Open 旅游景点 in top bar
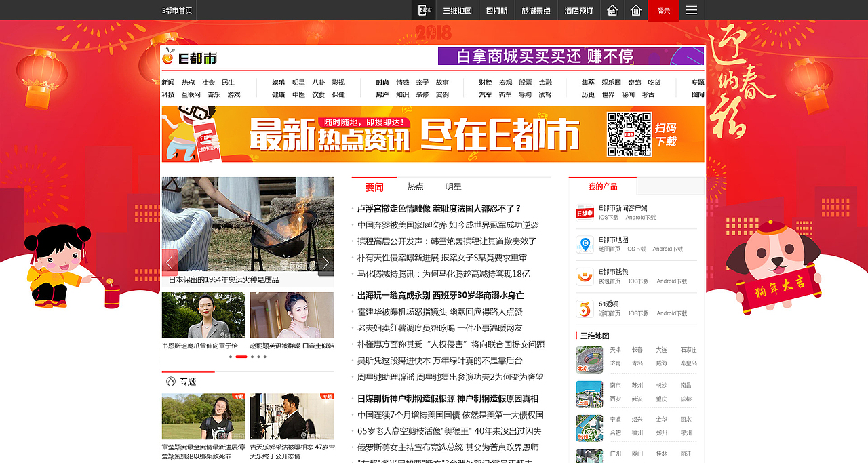Viewport: 868px width, 463px height. pyautogui.click(x=536, y=10)
